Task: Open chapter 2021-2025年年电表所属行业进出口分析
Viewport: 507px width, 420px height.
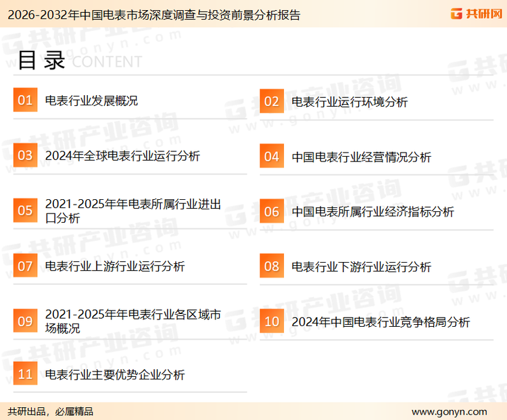Action: pos(133,211)
